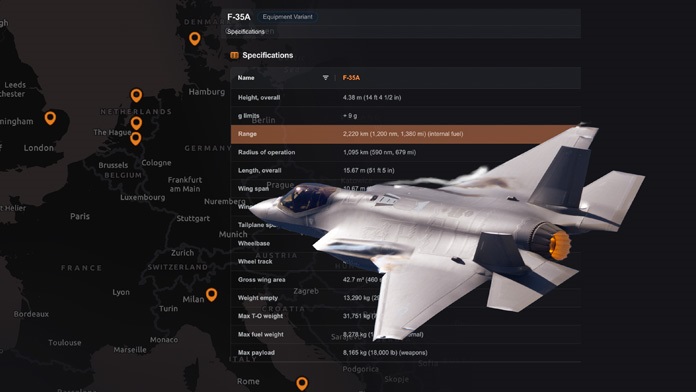This screenshot has width=696, height=392.
Task: Select the 'g limits' row label
Action: pos(249,115)
